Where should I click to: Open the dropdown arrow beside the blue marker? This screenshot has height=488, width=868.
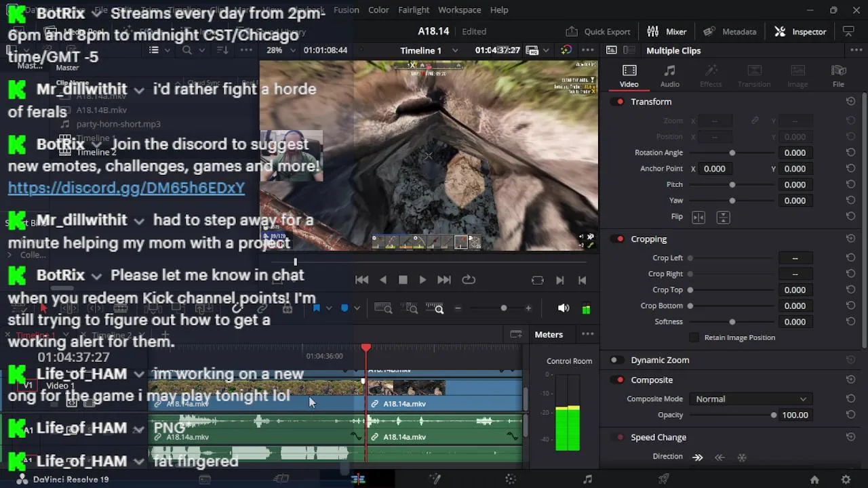(x=357, y=308)
